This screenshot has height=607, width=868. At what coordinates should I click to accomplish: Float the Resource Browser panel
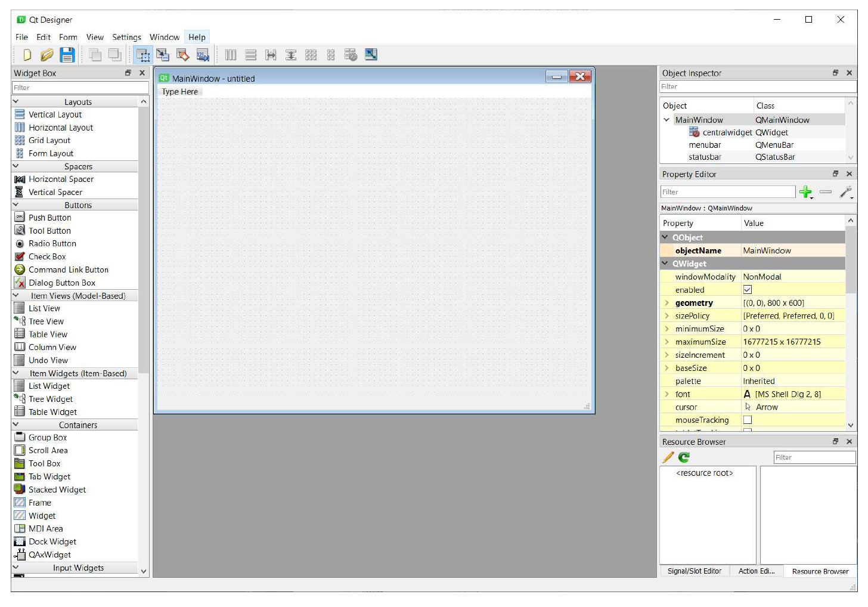pos(835,442)
